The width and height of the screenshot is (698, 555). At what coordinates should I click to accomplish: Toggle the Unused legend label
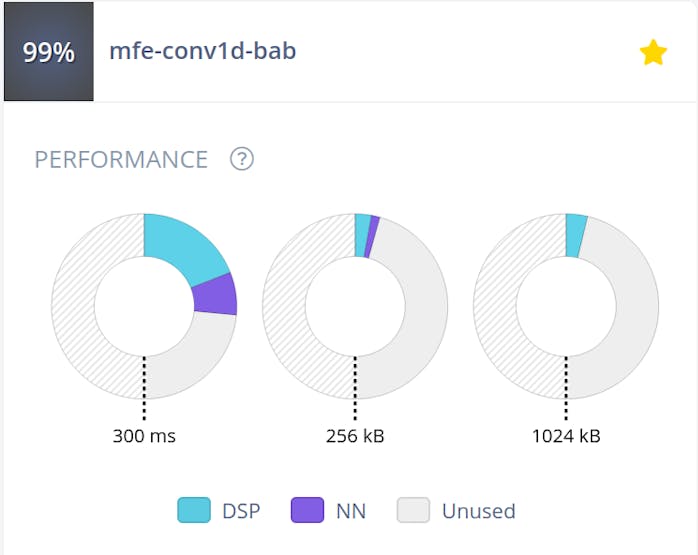point(478,511)
